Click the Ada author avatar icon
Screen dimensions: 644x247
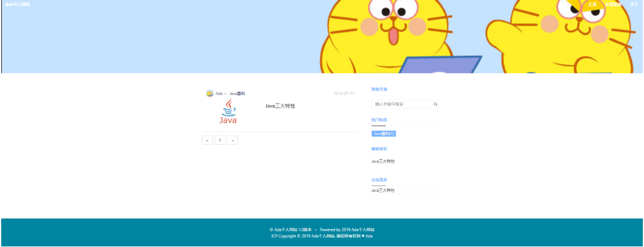[209, 94]
